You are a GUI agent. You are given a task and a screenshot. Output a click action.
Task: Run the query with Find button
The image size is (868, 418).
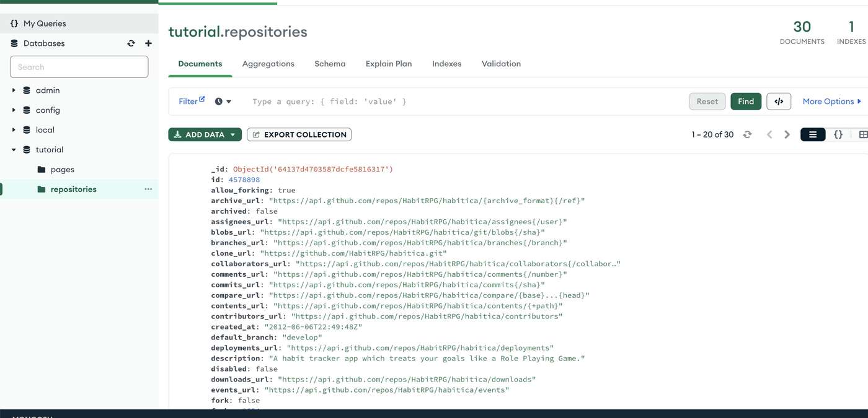[x=746, y=101]
